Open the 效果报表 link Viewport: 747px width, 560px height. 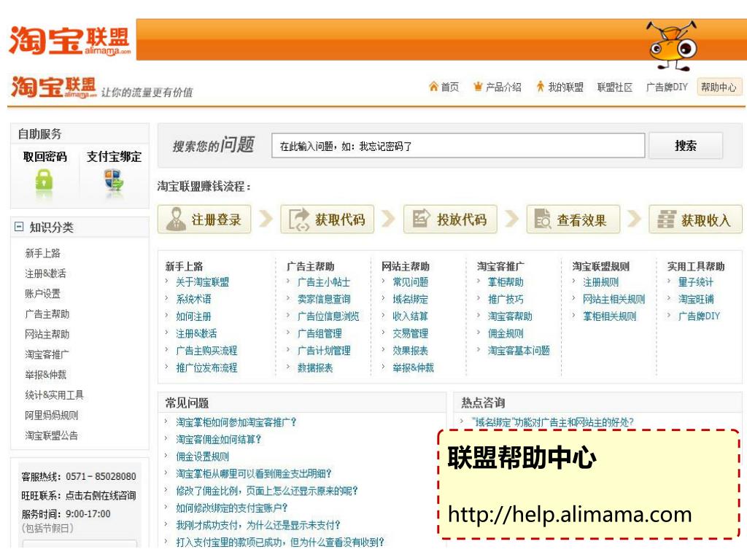click(410, 351)
